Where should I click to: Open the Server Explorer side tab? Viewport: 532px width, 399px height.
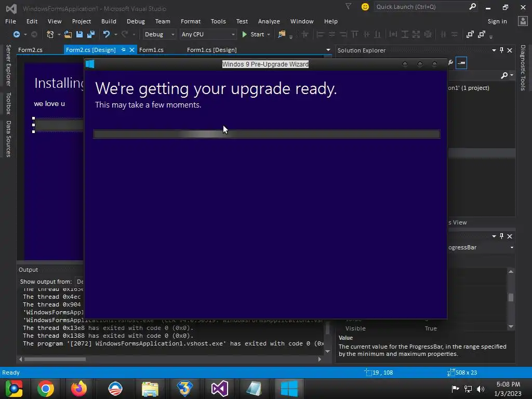click(x=8, y=65)
